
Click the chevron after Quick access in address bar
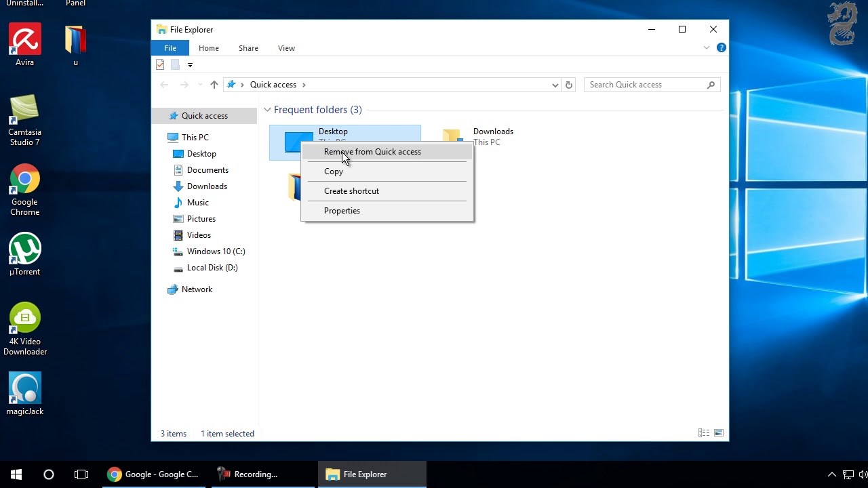304,85
